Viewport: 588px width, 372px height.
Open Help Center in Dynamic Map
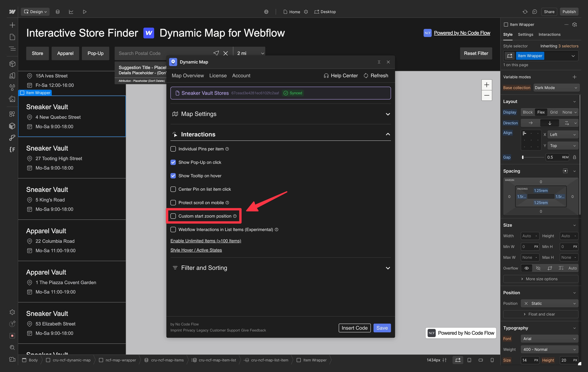(341, 76)
